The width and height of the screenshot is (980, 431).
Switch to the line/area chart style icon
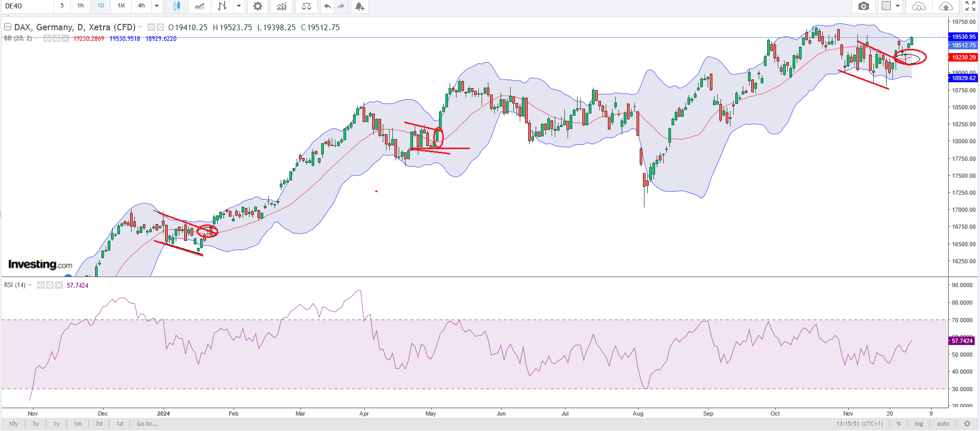coord(200,6)
